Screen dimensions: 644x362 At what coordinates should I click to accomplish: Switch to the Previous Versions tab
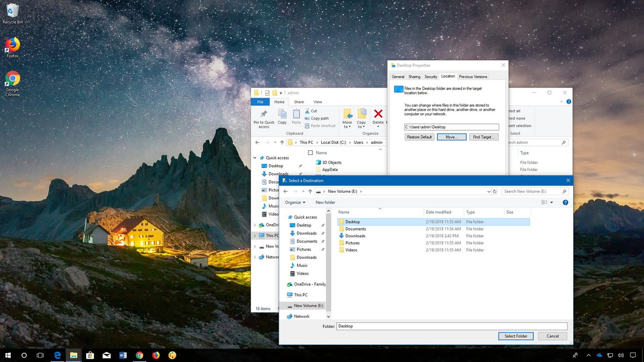point(473,76)
